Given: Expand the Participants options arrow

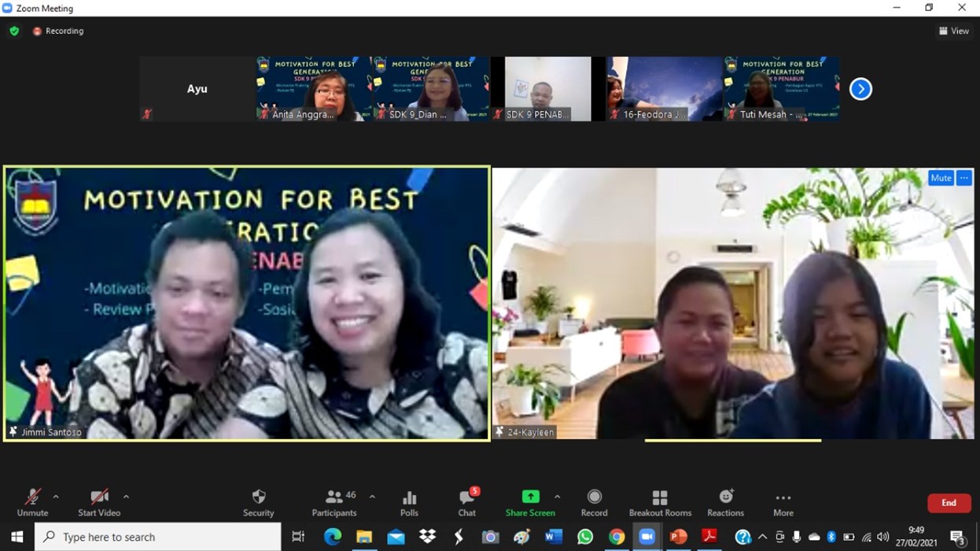Looking at the screenshot, I should pyautogui.click(x=372, y=497).
